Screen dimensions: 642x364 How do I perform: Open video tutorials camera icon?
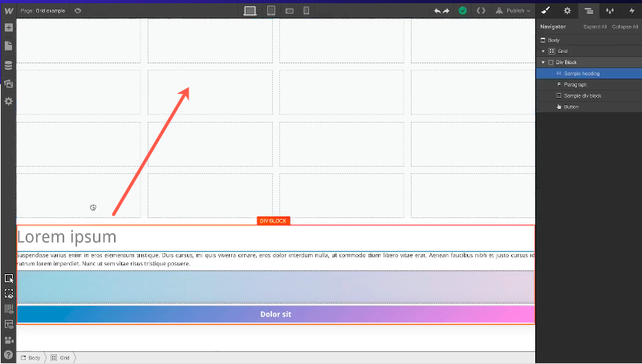(x=9, y=340)
